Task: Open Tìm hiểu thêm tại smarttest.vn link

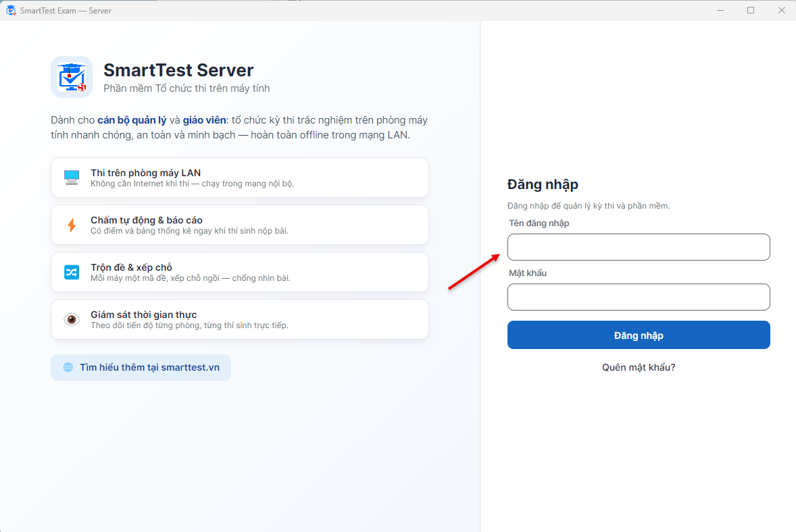Action: click(x=141, y=367)
